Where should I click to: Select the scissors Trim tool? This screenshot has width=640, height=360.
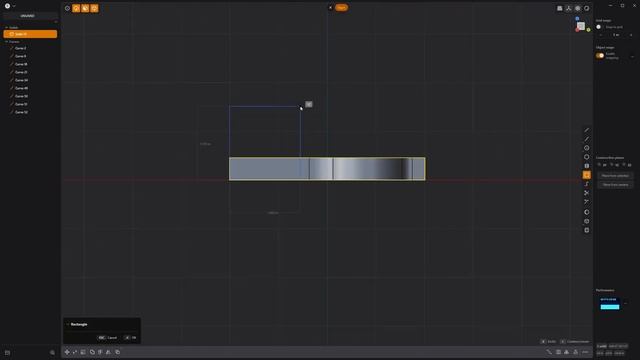(x=587, y=193)
